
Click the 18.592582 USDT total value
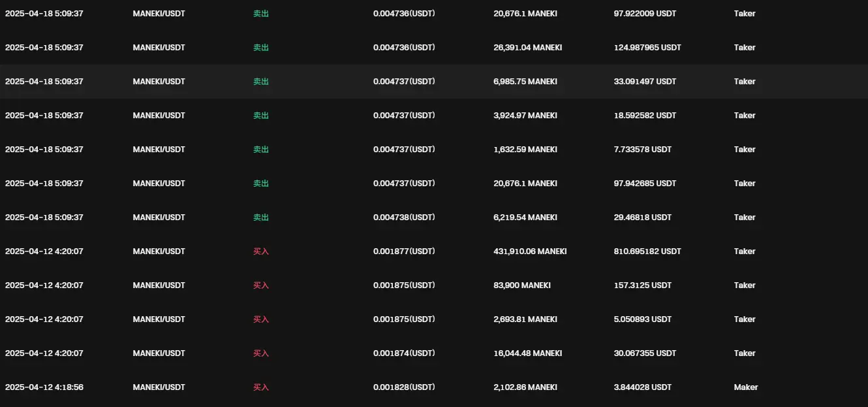tap(645, 116)
